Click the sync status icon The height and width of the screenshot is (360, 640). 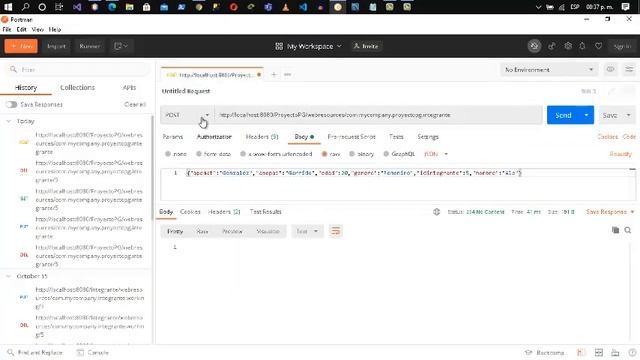pos(534,46)
